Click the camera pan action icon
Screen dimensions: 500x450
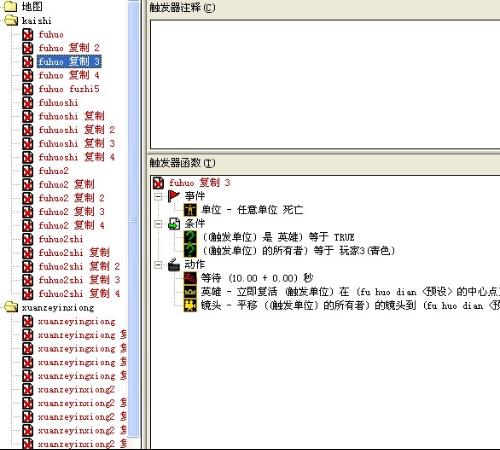coord(190,305)
